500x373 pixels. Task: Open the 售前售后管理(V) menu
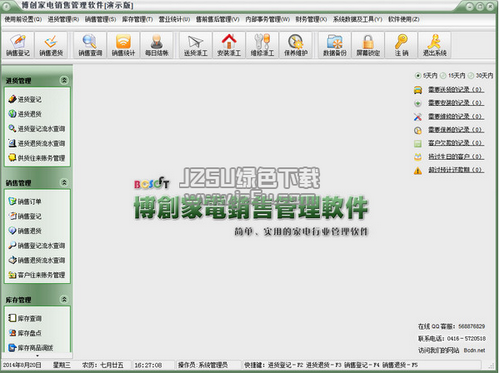click(x=218, y=19)
